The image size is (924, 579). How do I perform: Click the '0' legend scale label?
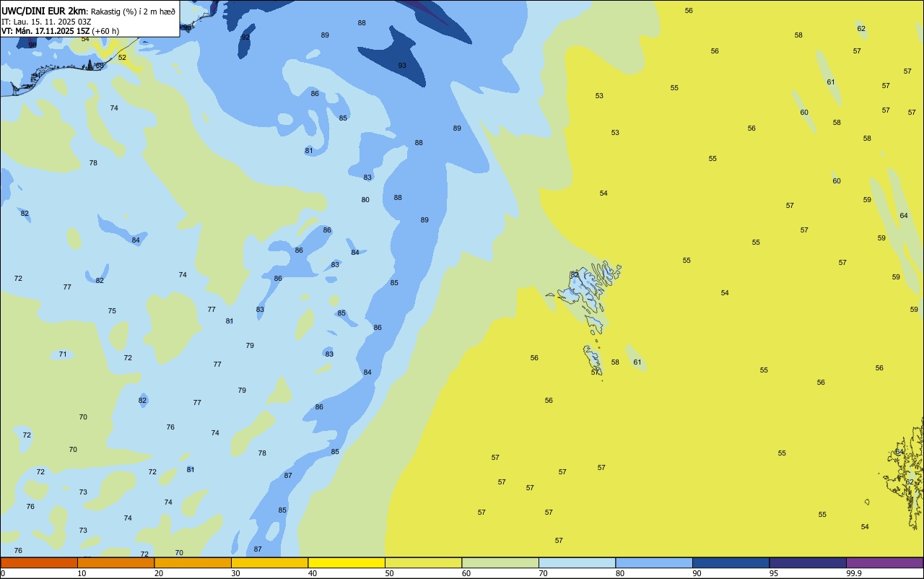click(x=3, y=573)
